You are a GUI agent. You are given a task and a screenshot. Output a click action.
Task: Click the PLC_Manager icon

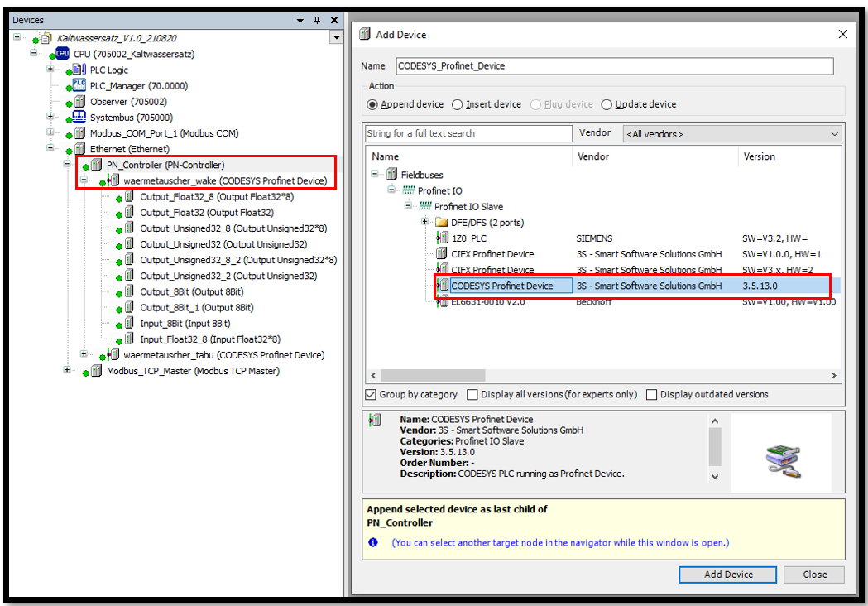coord(79,85)
